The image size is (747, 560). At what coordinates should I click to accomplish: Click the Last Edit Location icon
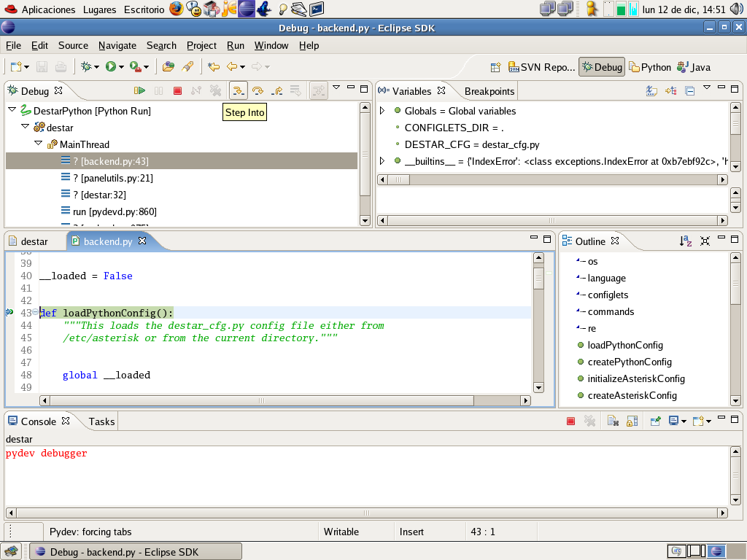[214, 66]
